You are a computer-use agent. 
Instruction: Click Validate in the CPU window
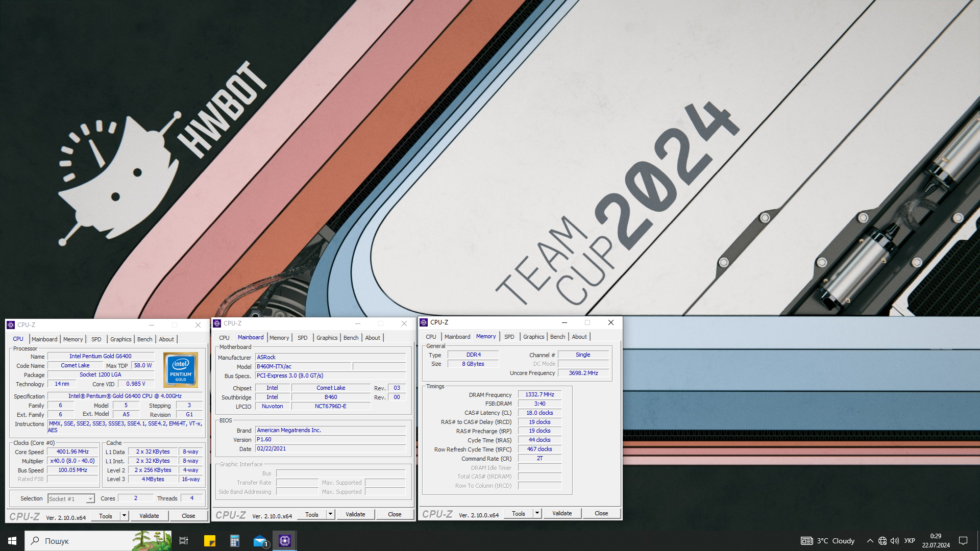149,516
